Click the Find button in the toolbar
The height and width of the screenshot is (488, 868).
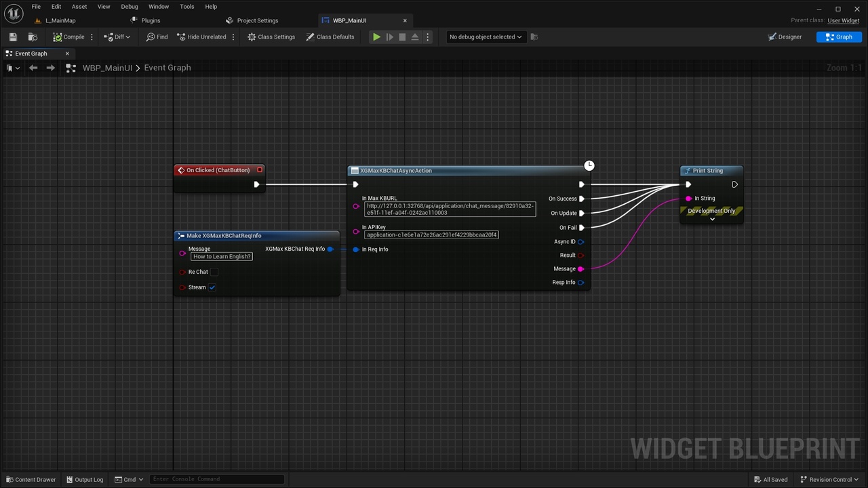click(157, 37)
